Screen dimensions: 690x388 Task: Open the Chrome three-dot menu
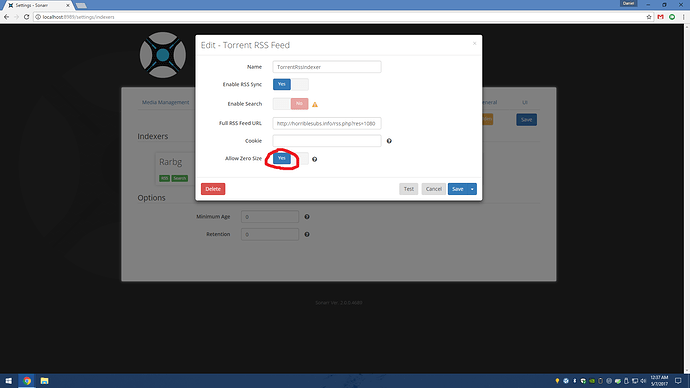[683, 17]
